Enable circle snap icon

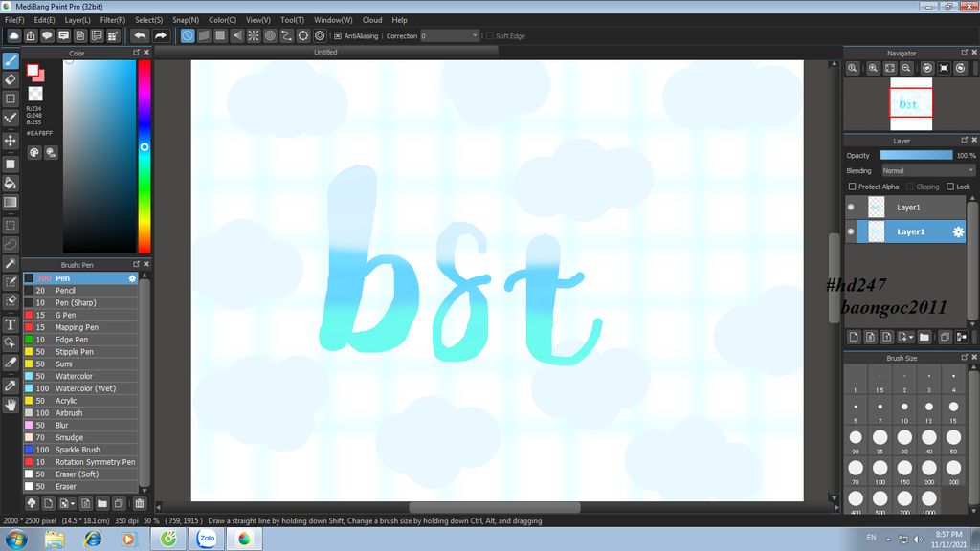270,35
